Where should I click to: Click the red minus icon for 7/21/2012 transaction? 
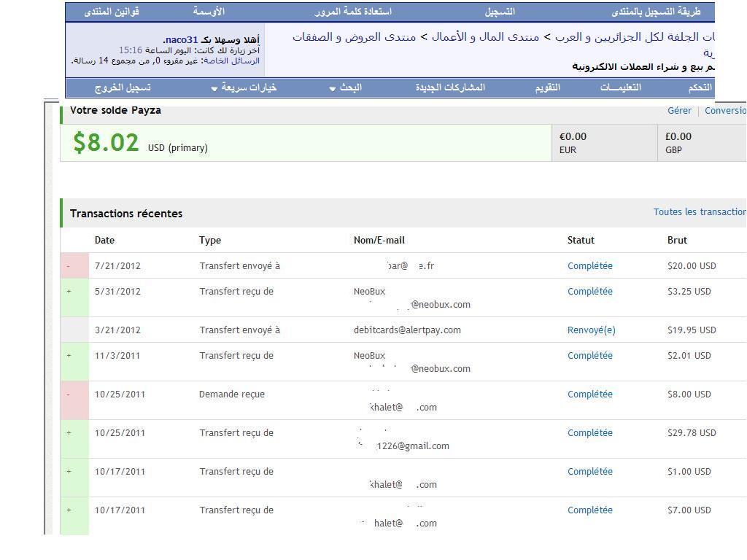(69, 266)
